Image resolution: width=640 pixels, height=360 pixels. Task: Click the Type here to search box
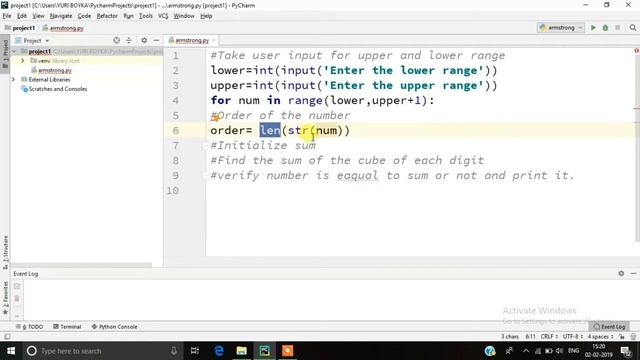(102, 351)
